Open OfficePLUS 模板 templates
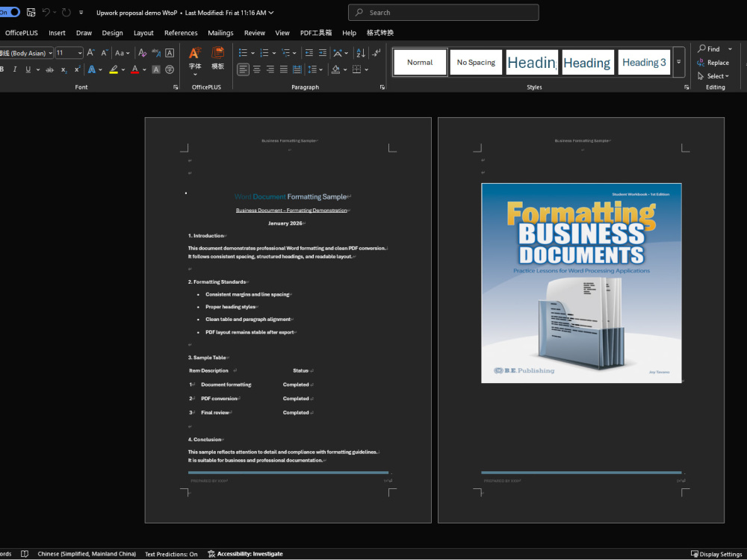747x560 pixels. (x=217, y=58)
